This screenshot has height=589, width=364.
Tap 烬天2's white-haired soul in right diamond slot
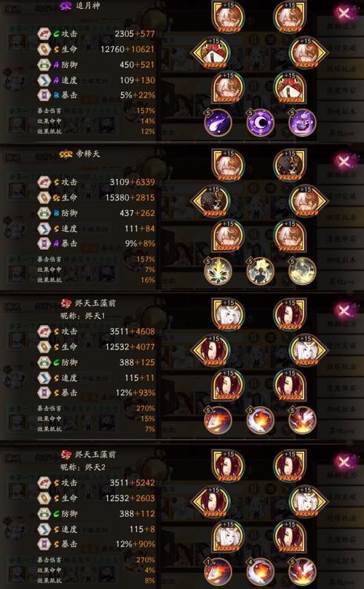pos(309,502)
